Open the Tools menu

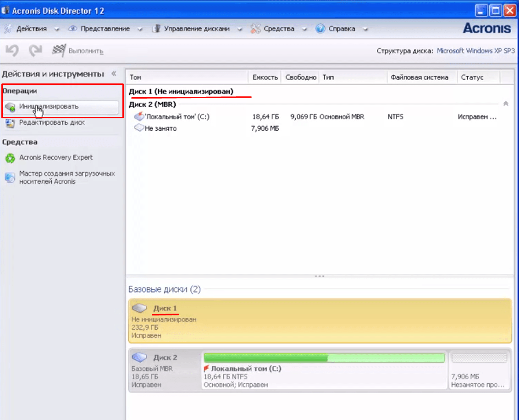279,28
